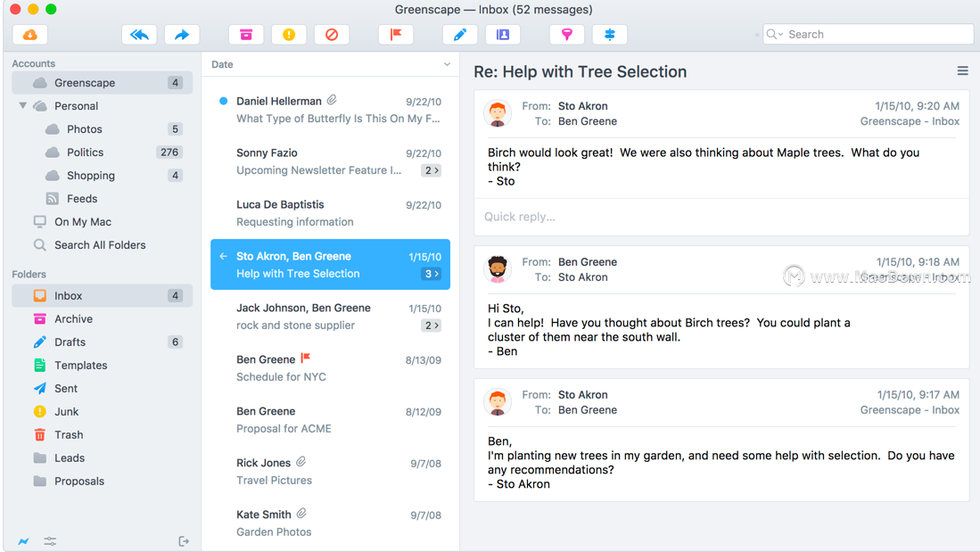This screenshot has height=552, width=980.
Task: Click the paperclip on Daniel Hellerman's email
Action: click(x=333, y=100)
